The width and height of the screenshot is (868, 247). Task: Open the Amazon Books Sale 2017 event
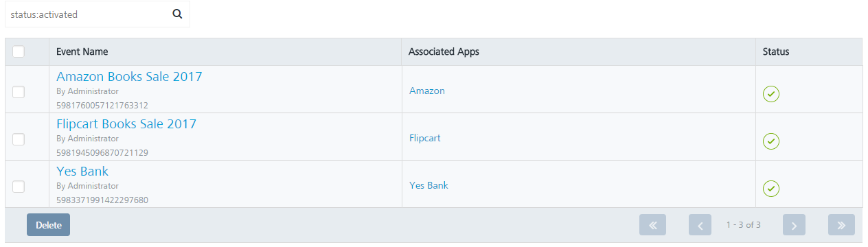coord(129,76)
